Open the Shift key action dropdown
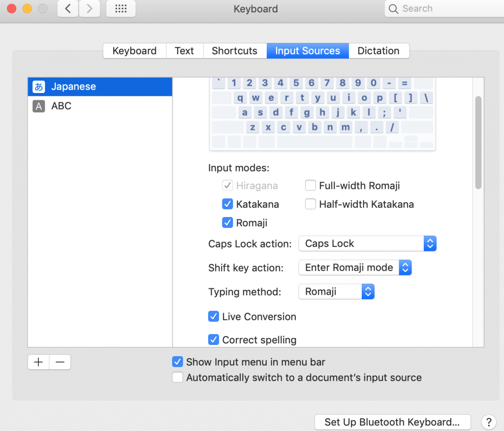The image size is (504, 431). pyautogui.click(x=405, y=267)
